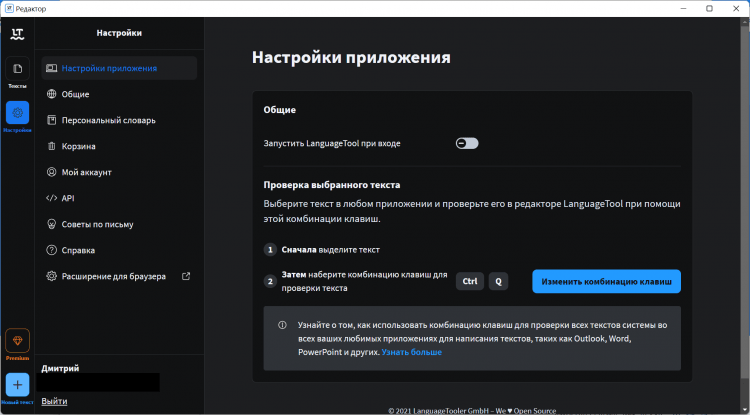Screen dimensions: 750x415
Task: Click the external link icon for browser extension
Action: [187, 276]
